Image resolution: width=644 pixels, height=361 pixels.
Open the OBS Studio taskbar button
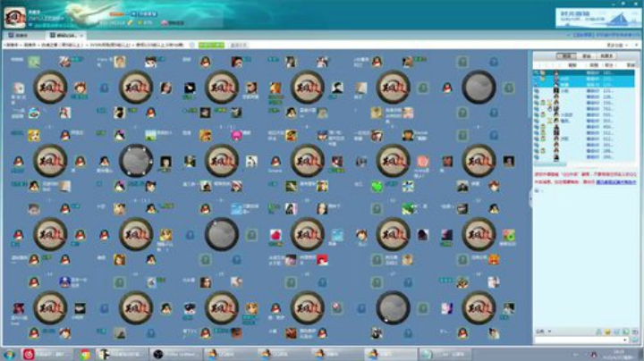[176, 354]
